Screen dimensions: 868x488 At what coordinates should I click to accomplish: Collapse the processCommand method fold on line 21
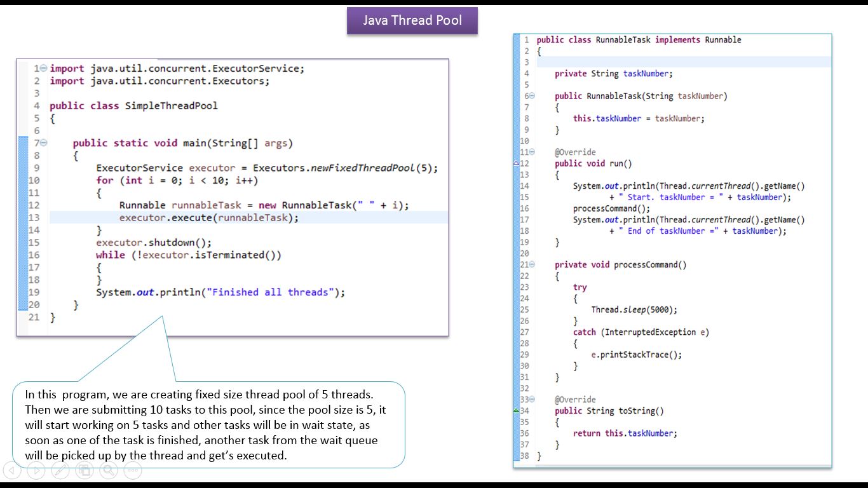532,264
